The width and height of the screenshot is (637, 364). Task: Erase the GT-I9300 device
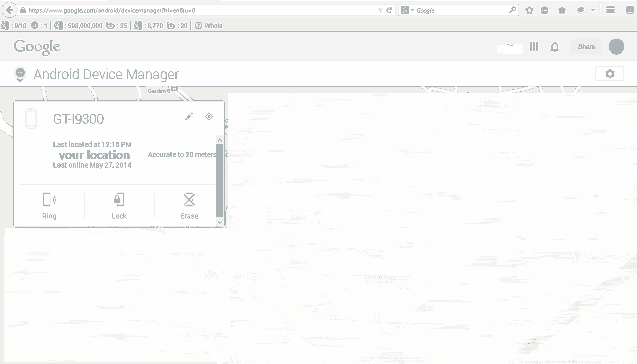tap(189, 206)
